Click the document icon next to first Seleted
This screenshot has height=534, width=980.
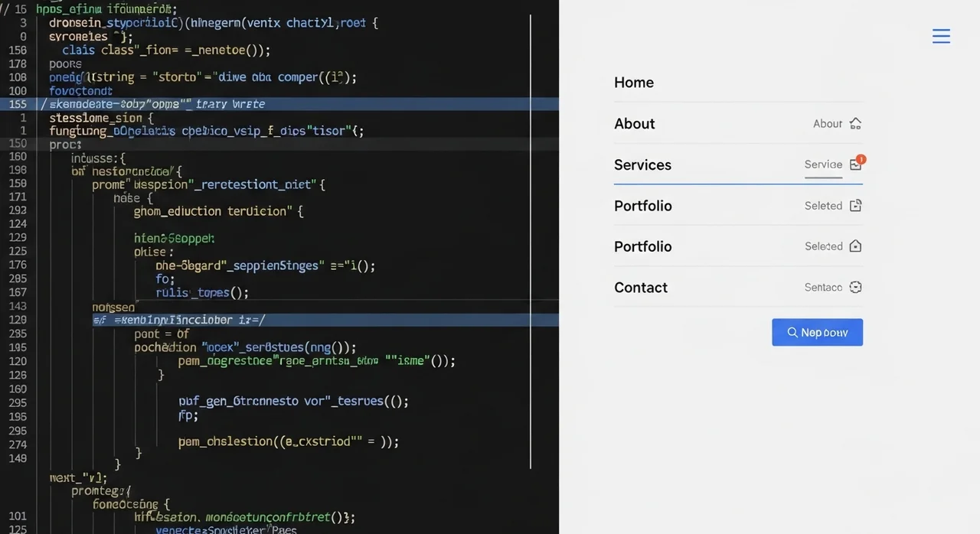coord(855,205)
